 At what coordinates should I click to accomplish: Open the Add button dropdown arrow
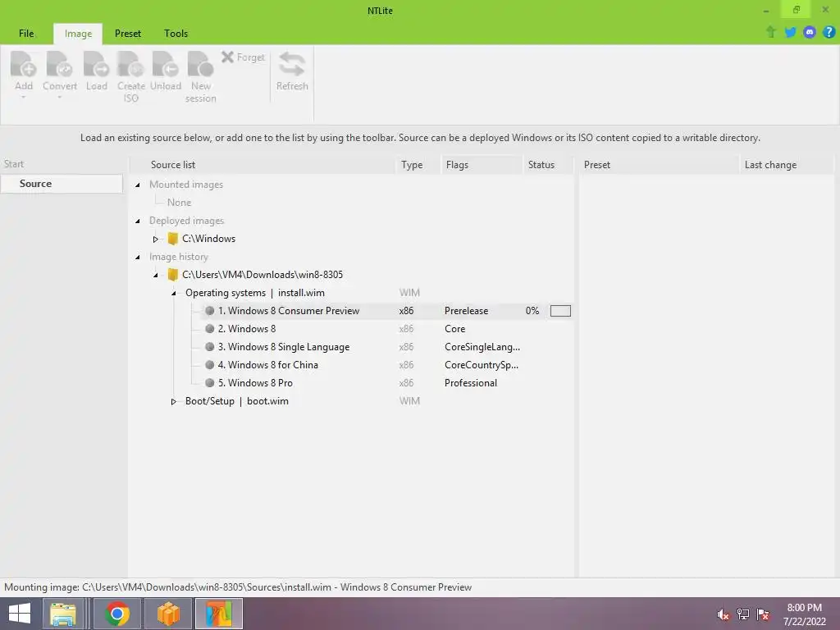point(24,97)
